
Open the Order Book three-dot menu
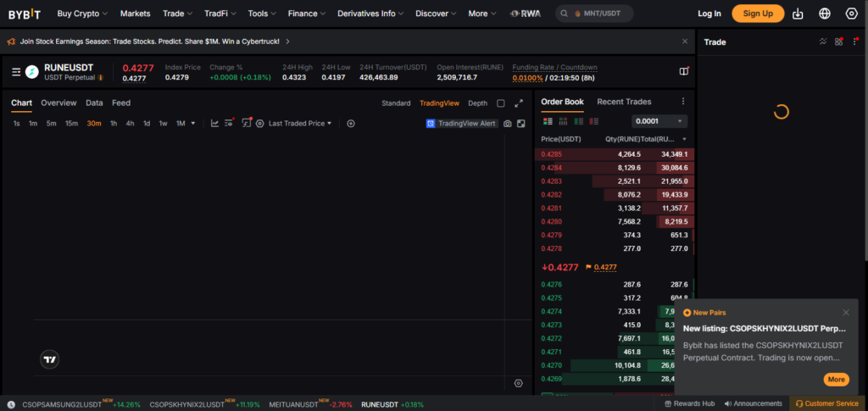683,101
